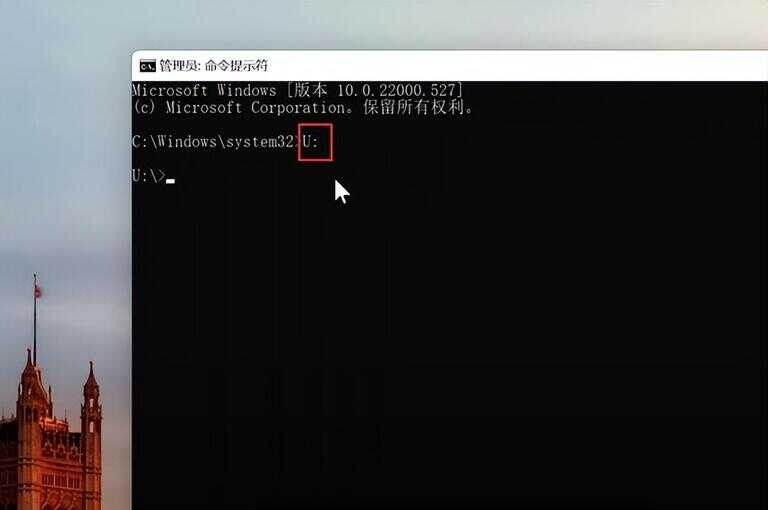This screenshot has width=768, height=510.
Task: Click the U:\> prompt text
Action: (148, 175)
